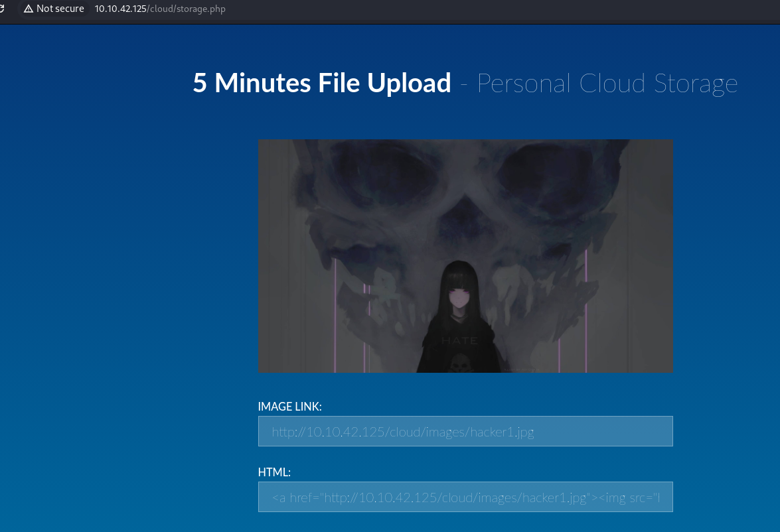Click the HATE text on the shirt
This screenshot has height=532, width=780.
pos(459,340)
